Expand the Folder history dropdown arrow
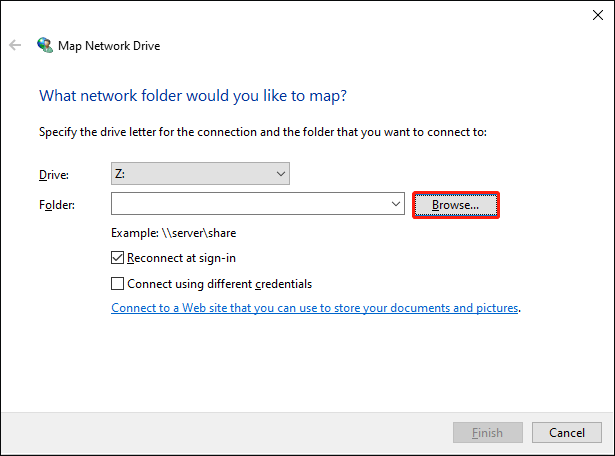615x456 pixels. click(396, 203)
